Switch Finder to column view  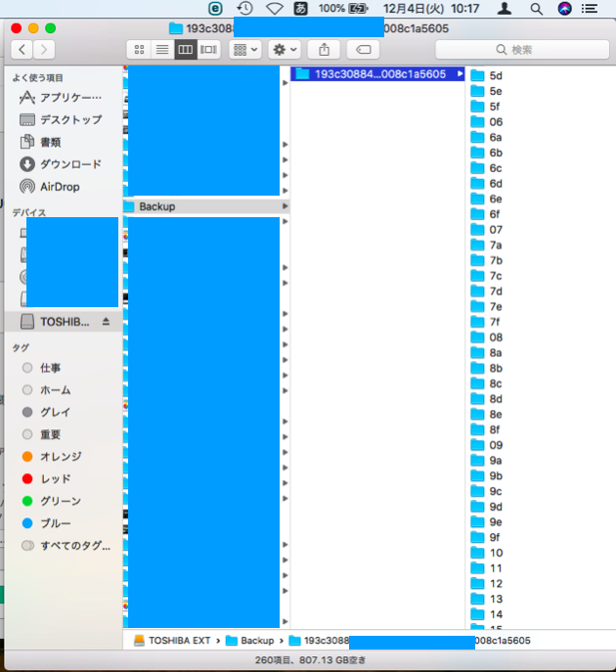click(x=186, y=50)
